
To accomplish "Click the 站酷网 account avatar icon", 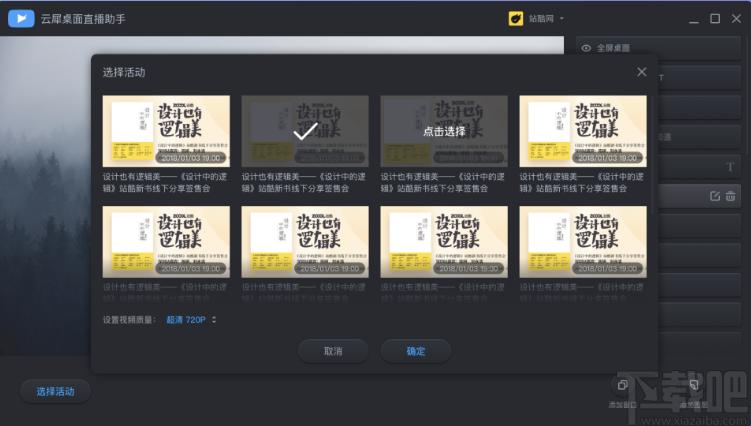I will 516,18.
